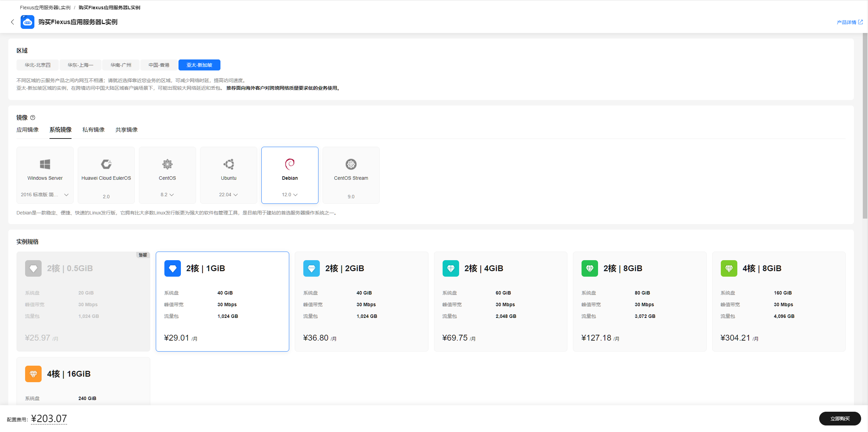868x432 pixels.
Task: Click the Windows Server logo icon
Action: click(45, 164)
